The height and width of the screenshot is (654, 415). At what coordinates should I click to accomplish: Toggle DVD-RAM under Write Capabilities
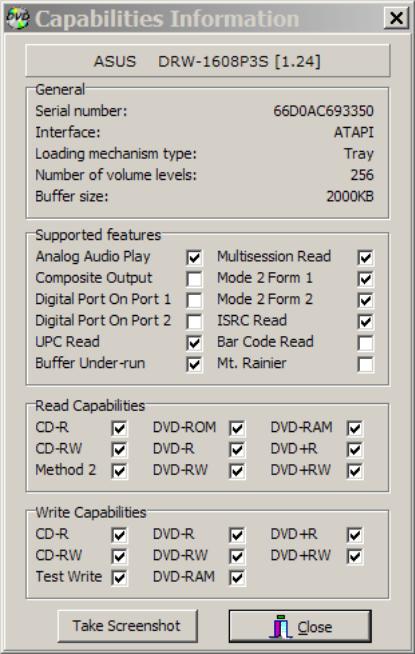click(237, 578)
